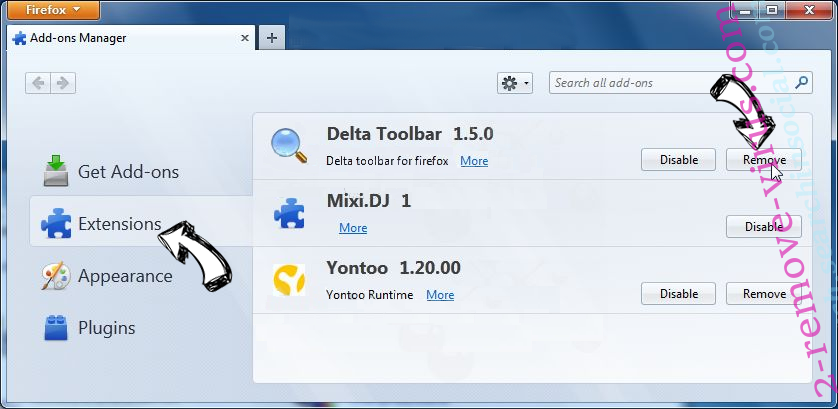The height and width of the screenshot is (409, 838).
Task: Click the forward navigation arrow
Action: [x=63, y=84]
